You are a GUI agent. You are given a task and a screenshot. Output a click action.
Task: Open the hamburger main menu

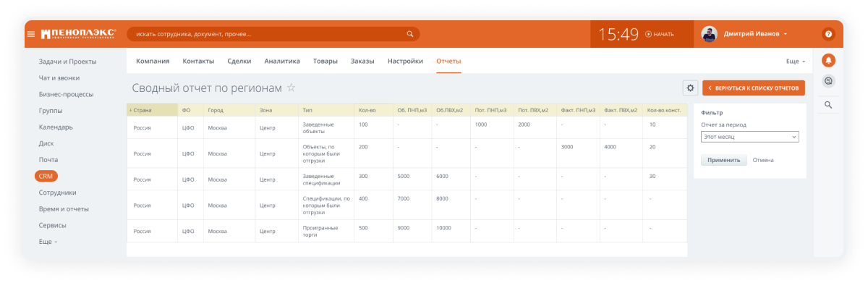(x=31, y=34)
